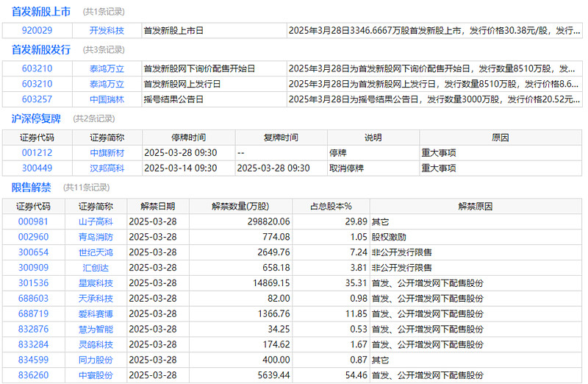Screen dimensions: 588x384
Task: Click the 占总股本% column header
Action: (331, 207)
